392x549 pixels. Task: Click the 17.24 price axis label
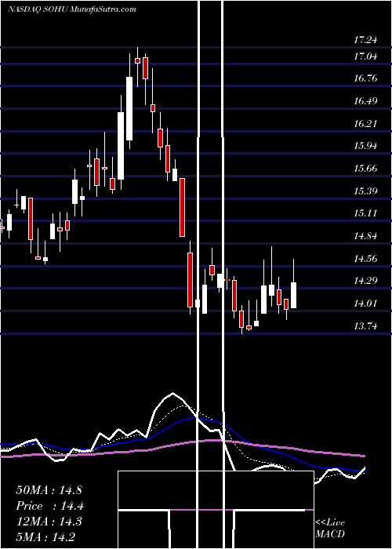pos(365,40)
